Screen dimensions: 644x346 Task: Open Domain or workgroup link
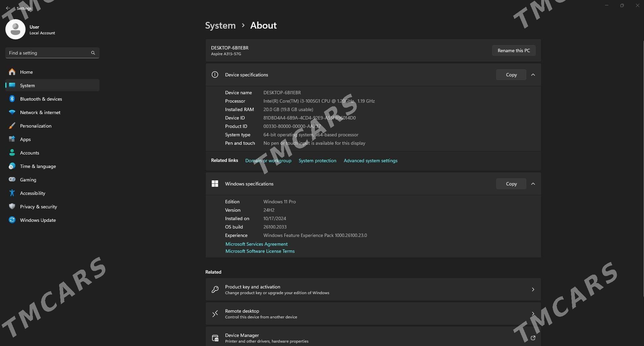268,161
